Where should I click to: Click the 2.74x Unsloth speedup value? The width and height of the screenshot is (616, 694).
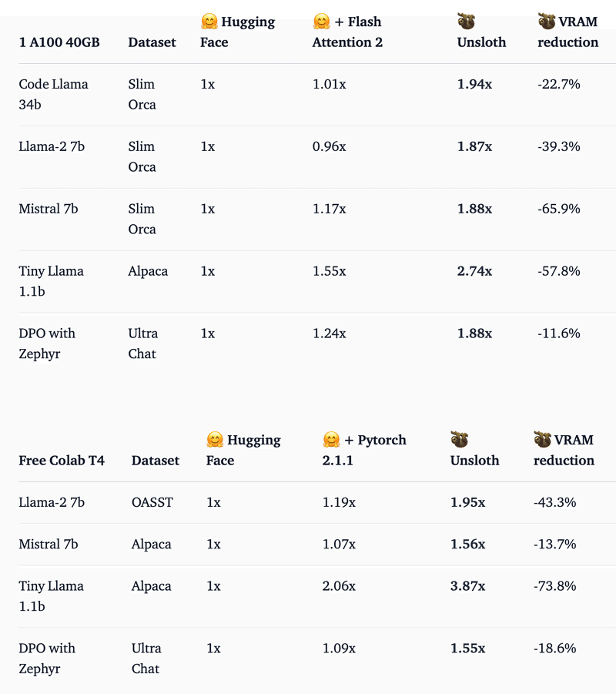(474, 271)
